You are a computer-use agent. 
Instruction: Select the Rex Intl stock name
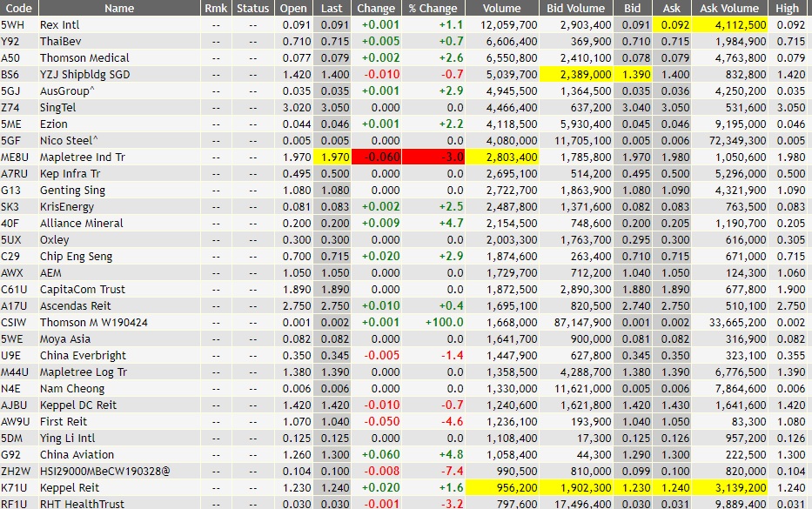(59, 25)
